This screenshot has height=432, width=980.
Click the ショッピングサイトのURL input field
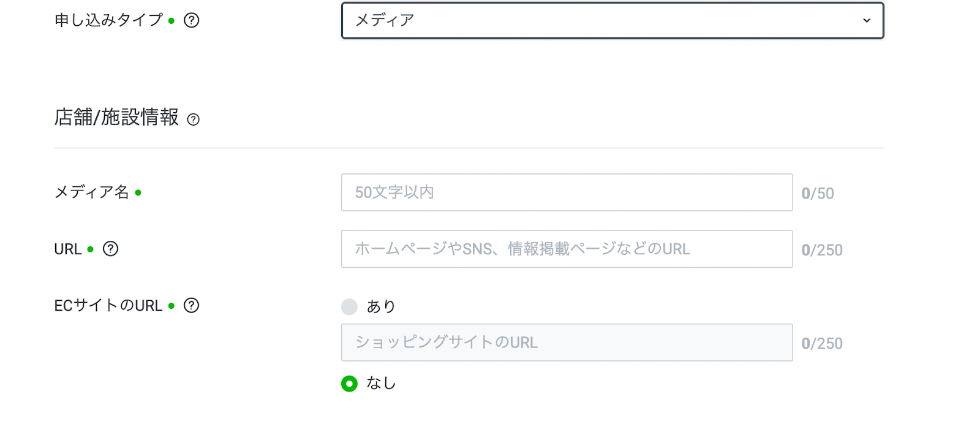tap(567, 343)
